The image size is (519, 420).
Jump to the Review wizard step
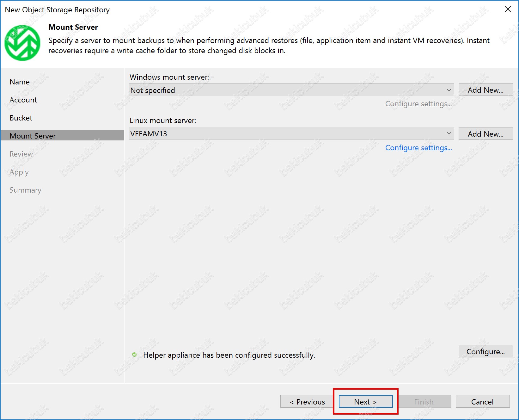click(x=21, y=154)
